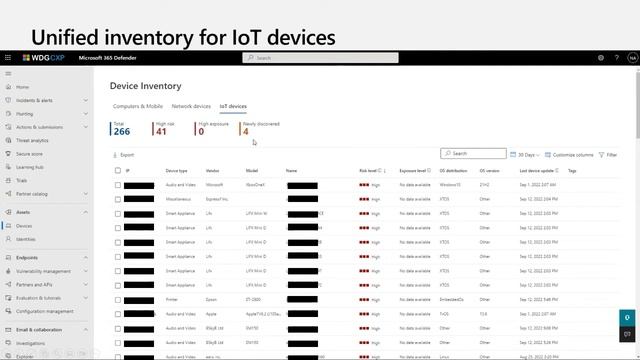Click the Investigations sidebar icon
640x360 pixels.
point(8,343)
